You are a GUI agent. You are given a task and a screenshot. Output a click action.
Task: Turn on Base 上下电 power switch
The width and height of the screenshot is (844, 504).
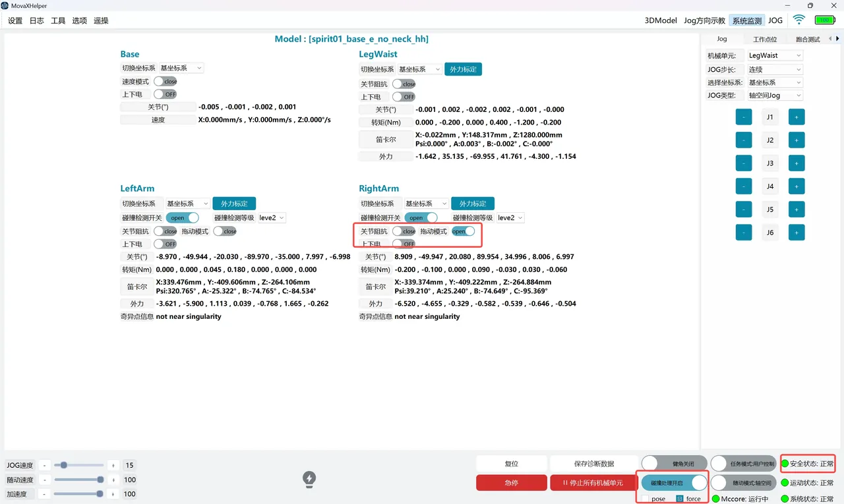click(166, 94)
